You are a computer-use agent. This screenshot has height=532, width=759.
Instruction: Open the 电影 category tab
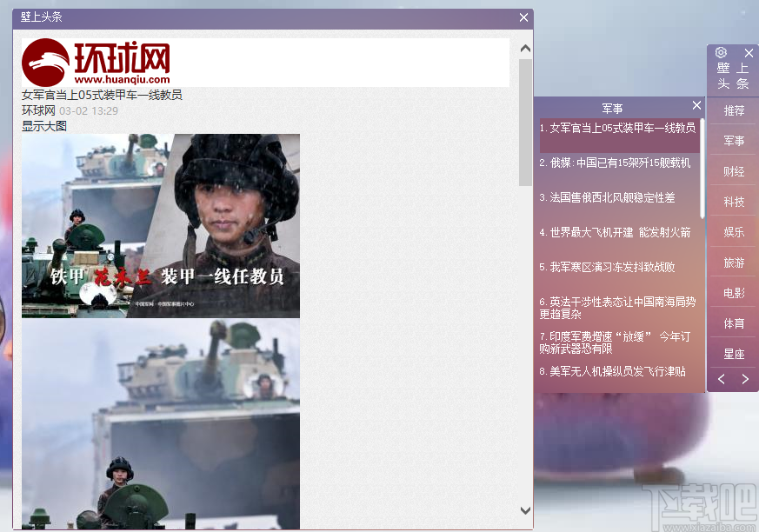[733, 293]
